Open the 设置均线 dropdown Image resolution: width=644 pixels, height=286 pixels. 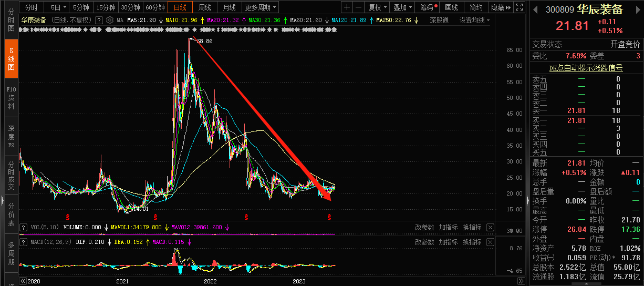474,20
